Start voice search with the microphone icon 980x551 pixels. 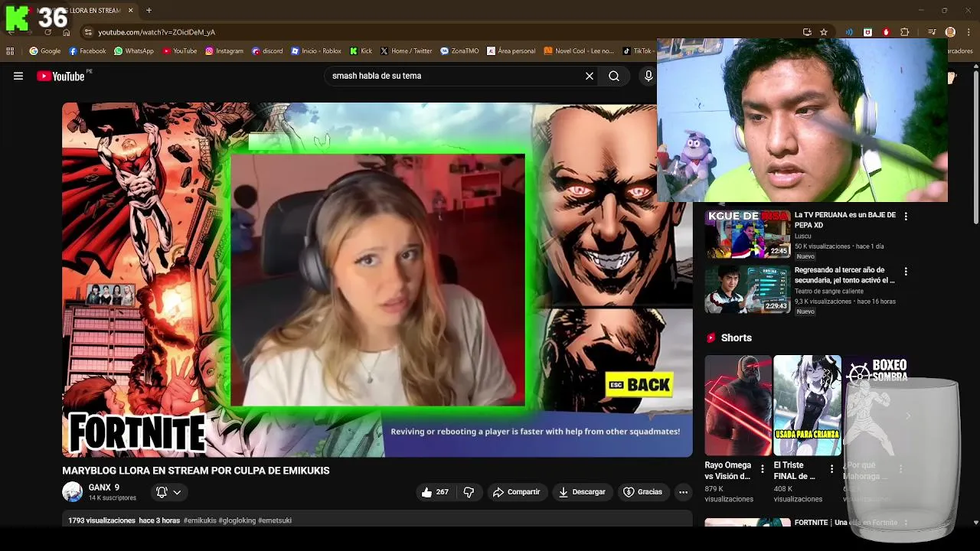click(x=648, y=76)
